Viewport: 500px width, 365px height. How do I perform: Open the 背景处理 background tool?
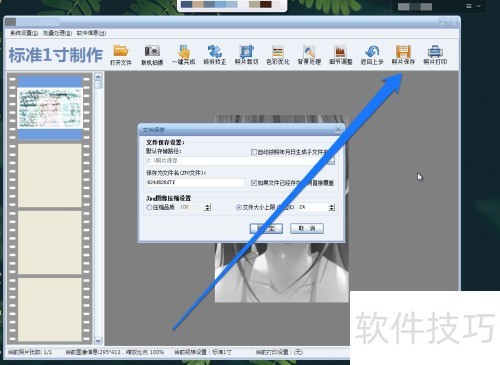(309, 55)
